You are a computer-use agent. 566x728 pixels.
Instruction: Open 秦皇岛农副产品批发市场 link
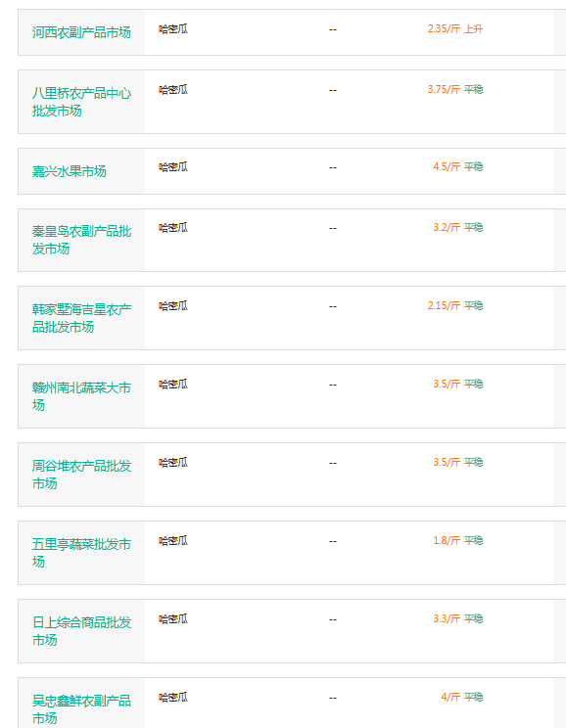[x=81, y=240]
